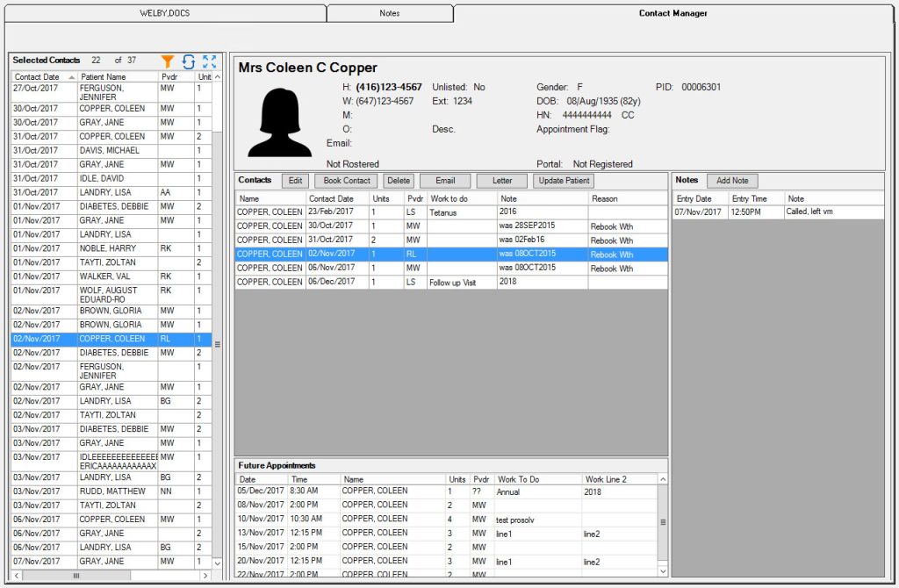Click the Email button for this patient
899x588 pixels.
pos(445,180)
